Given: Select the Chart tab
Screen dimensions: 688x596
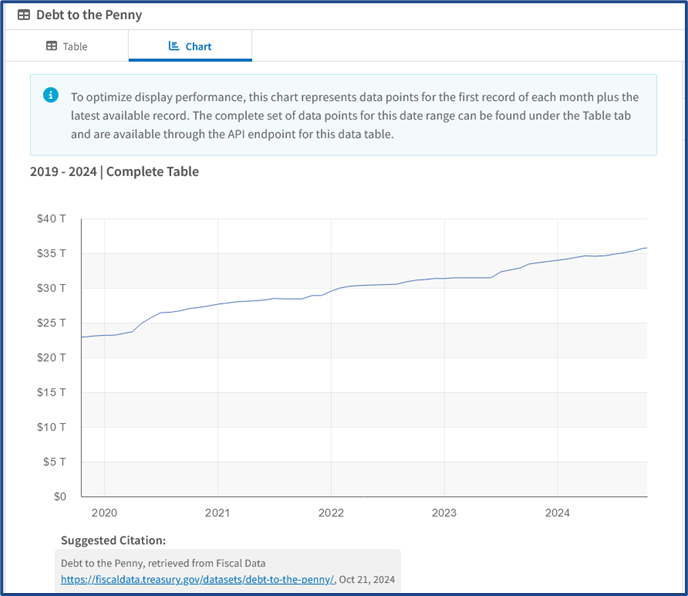Looking at the screenshot, I should [x=190, y=46].
